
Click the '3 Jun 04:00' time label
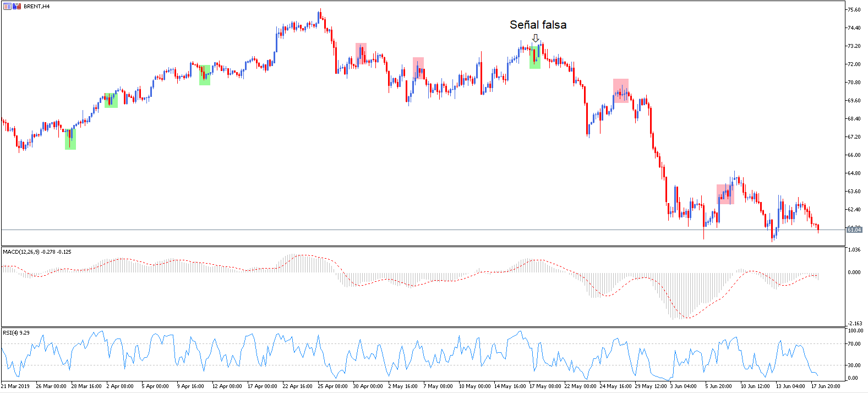click(684, 386)
